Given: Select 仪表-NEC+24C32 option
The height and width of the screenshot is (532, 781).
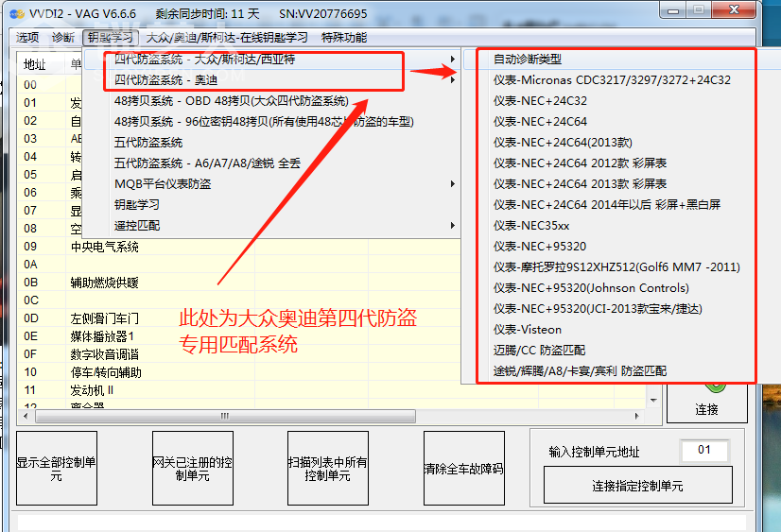Looking at the screenshot, I should (x=540, y=101).
